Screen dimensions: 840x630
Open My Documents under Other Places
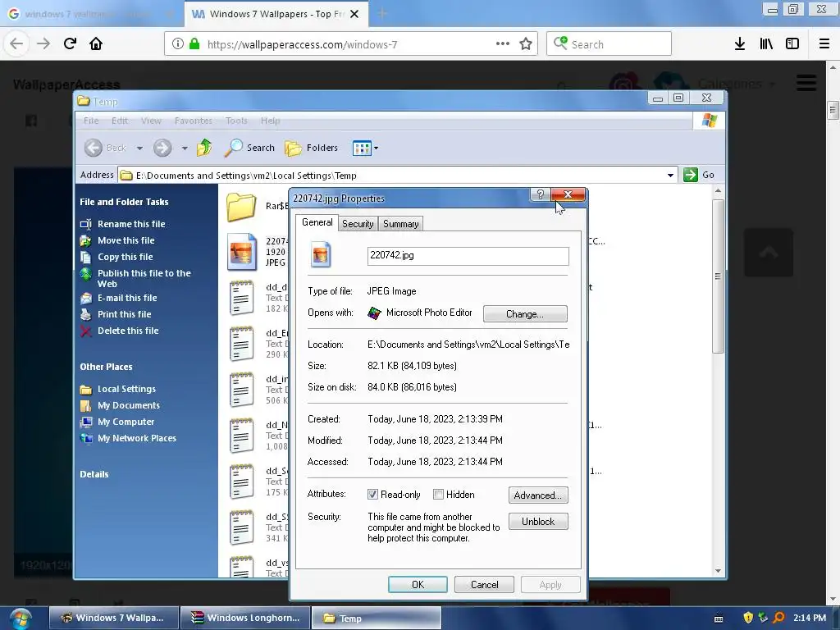pos(129,405)
